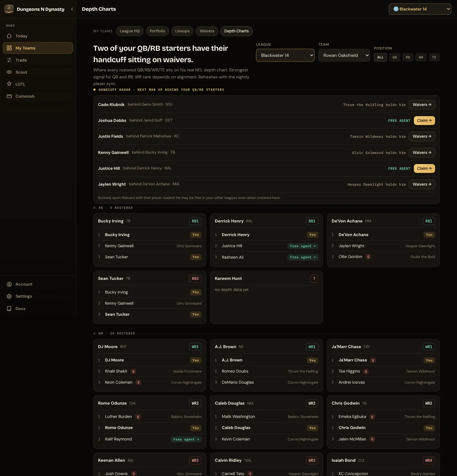Open Waivers for Jaylen Wright in handcuff radar
The height and width of the screenshot is (476, 457).
point(422,184)
